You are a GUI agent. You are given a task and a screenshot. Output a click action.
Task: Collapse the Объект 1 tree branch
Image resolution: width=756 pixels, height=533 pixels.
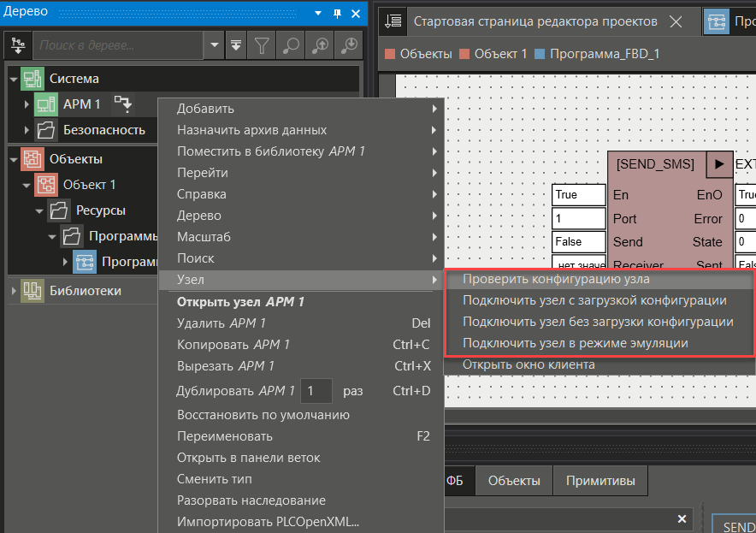pyautogui.click(x=27, y=184)
